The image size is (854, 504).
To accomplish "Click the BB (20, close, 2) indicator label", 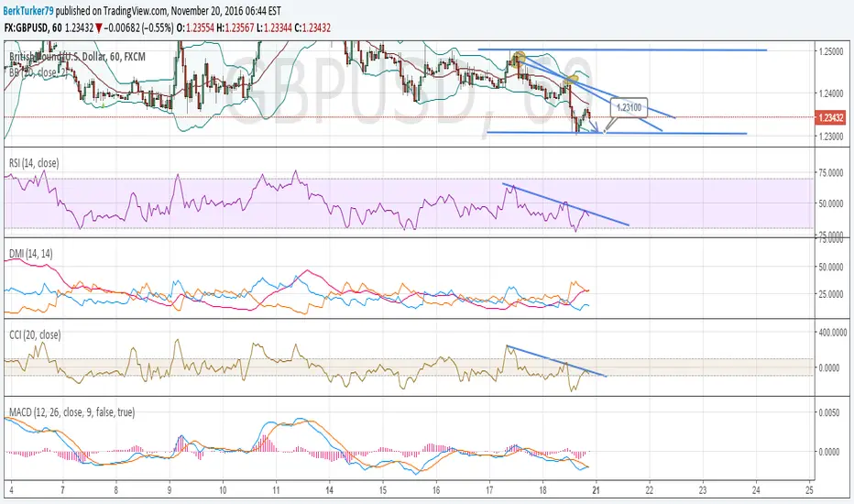I will point(39,72).
